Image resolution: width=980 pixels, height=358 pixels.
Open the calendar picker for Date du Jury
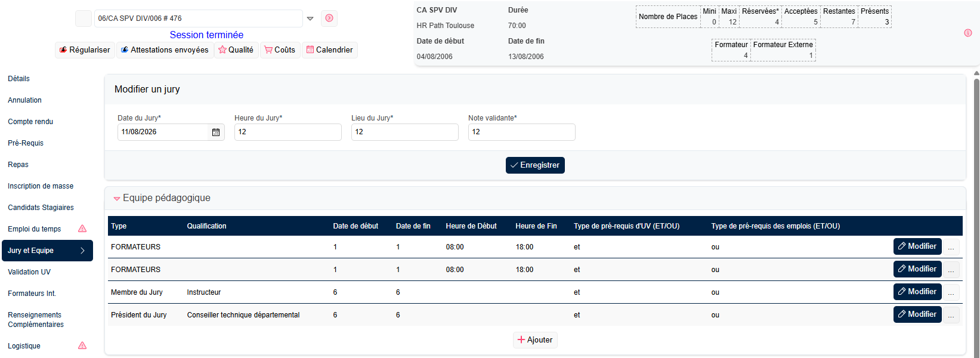pyautogui.click(x=216, y=132)
